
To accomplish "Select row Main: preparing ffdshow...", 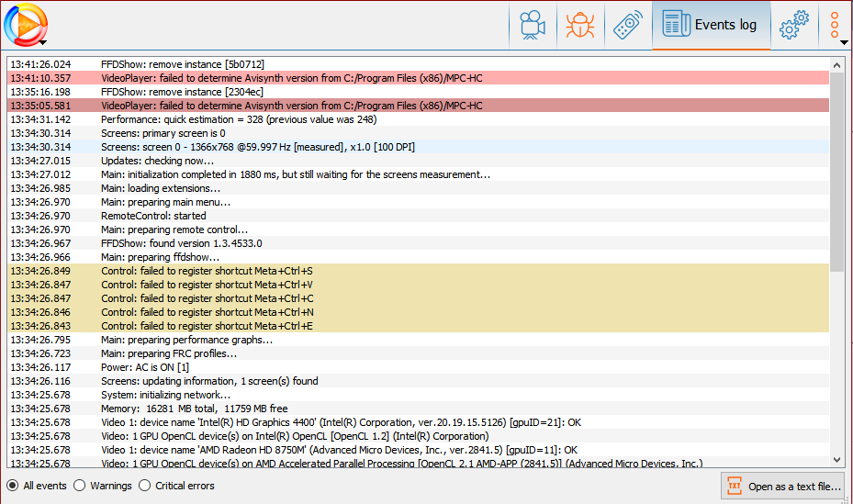I will [419, 257].
